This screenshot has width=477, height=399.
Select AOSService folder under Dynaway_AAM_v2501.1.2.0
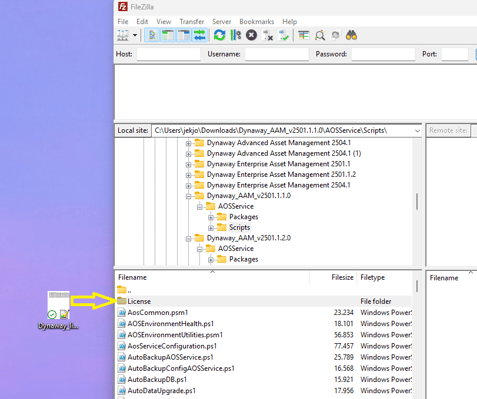coord(236,248)
